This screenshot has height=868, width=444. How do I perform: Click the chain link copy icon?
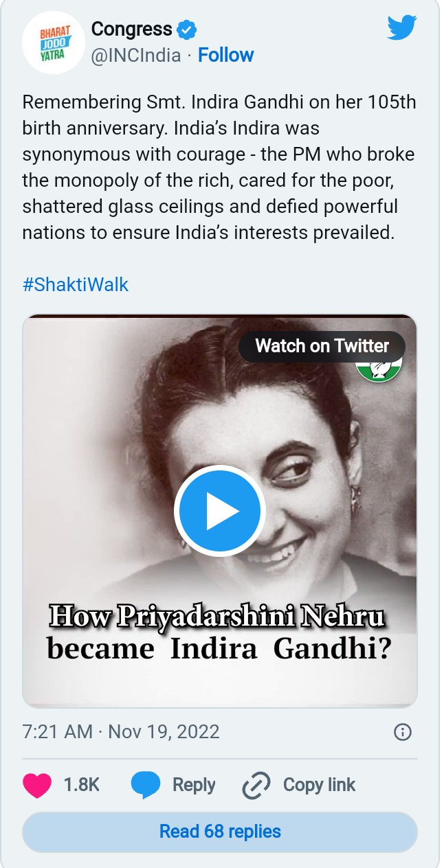256,786
